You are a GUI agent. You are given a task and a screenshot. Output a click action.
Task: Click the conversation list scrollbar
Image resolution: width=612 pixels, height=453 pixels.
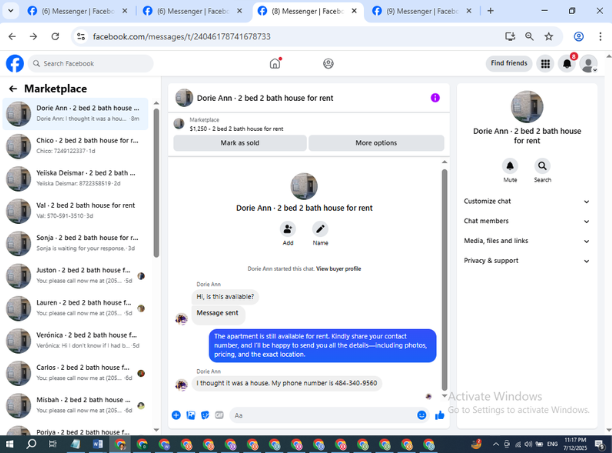pos(156,183)
